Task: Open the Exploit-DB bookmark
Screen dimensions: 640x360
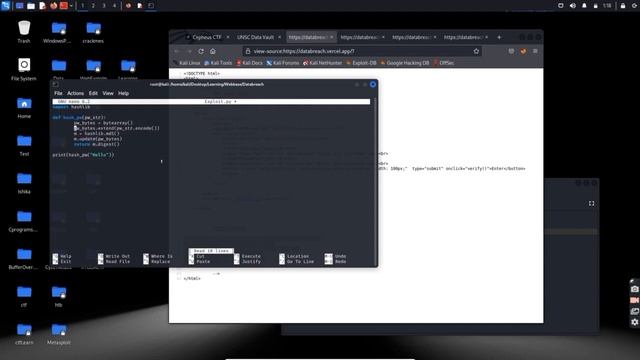Action: pos(361,63)
